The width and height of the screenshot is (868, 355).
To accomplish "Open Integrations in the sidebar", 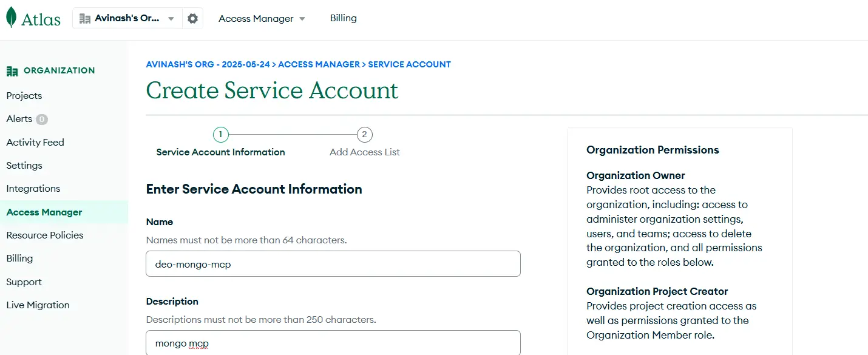I will 33,189.
